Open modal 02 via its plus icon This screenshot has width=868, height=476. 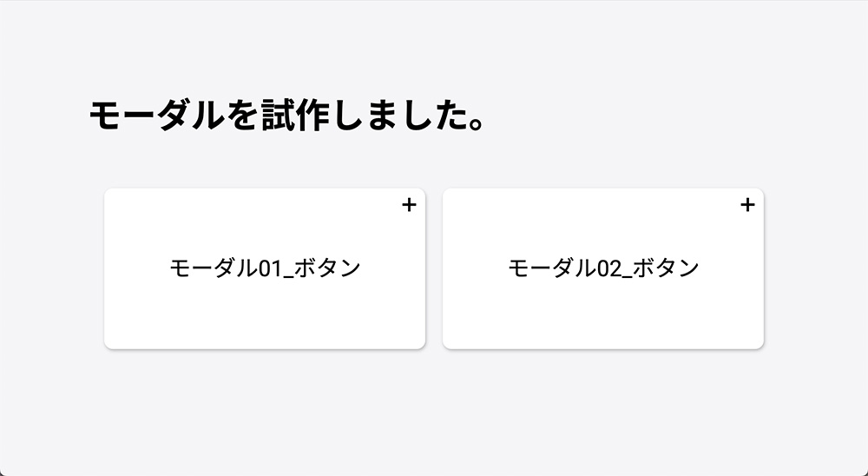(747, 205)
